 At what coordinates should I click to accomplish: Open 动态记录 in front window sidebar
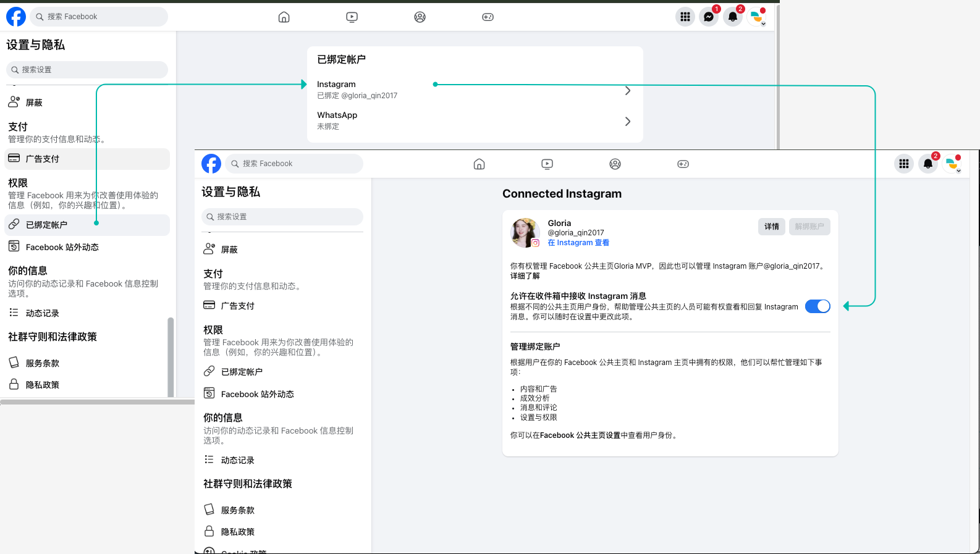(x=282, y=460)
